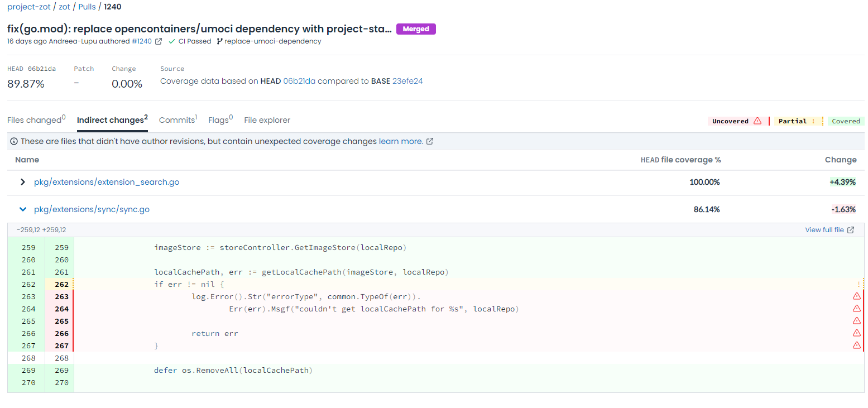Open the File explorer tab
The height and width of the screenshot is (408, 868).
click(267, 119)
